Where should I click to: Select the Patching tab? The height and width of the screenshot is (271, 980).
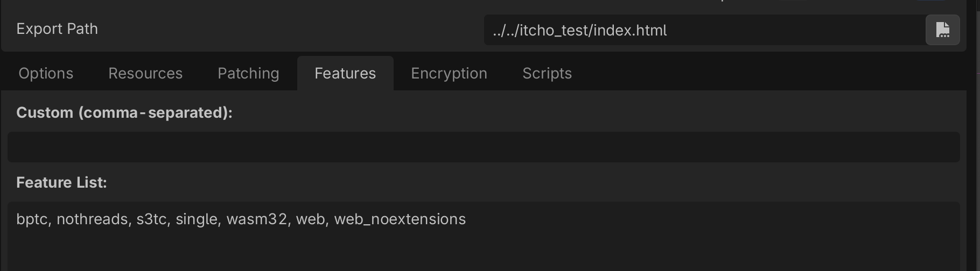[x=248, y=73]
